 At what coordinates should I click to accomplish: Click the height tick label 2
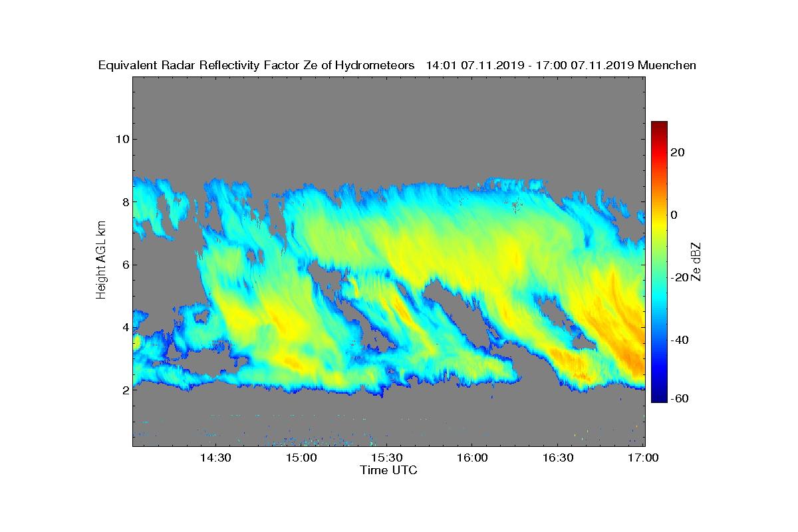click(124, 390)
